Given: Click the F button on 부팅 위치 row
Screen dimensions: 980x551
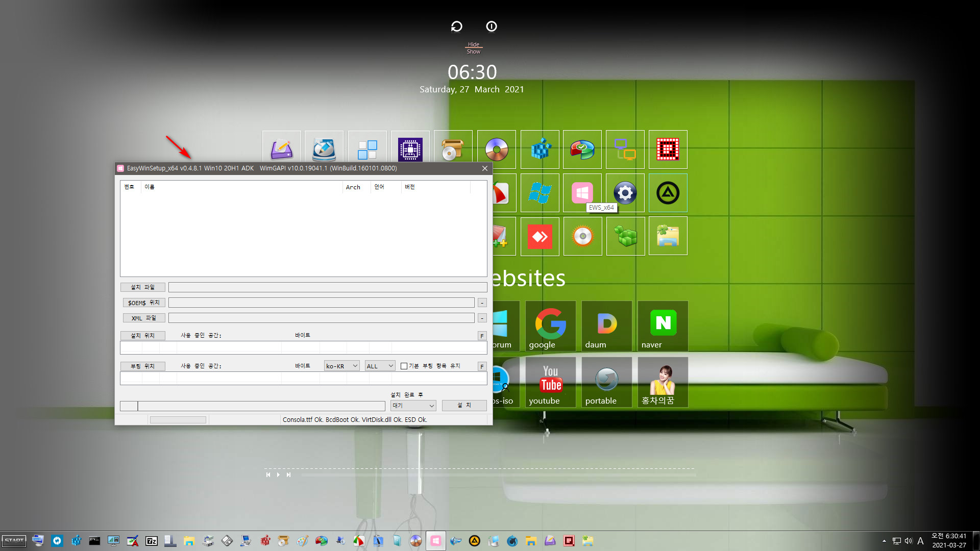Looking at the screenshot, I should (x=482, y=366).
